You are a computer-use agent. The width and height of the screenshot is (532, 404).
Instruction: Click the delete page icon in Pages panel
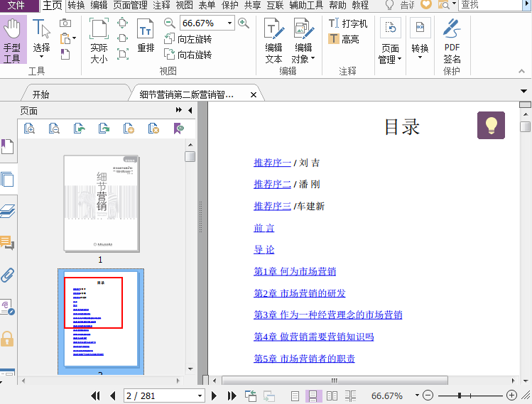[153, 129]
